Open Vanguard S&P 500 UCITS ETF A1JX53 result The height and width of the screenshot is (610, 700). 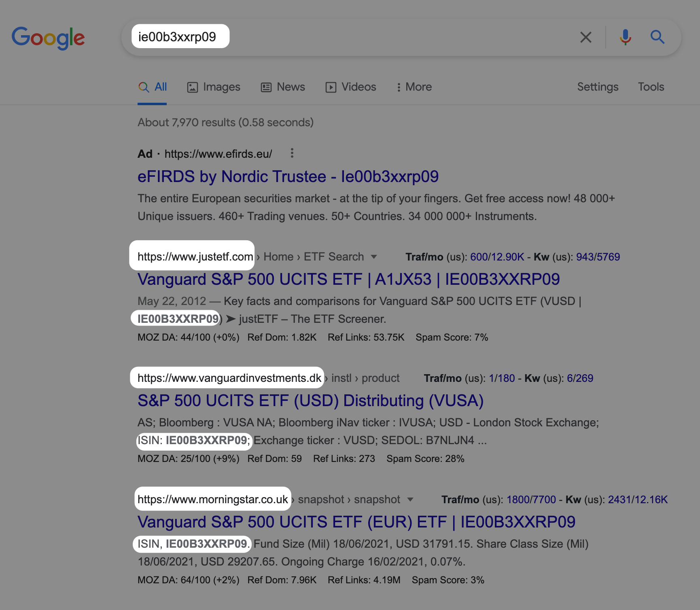[x=349, y=280]
